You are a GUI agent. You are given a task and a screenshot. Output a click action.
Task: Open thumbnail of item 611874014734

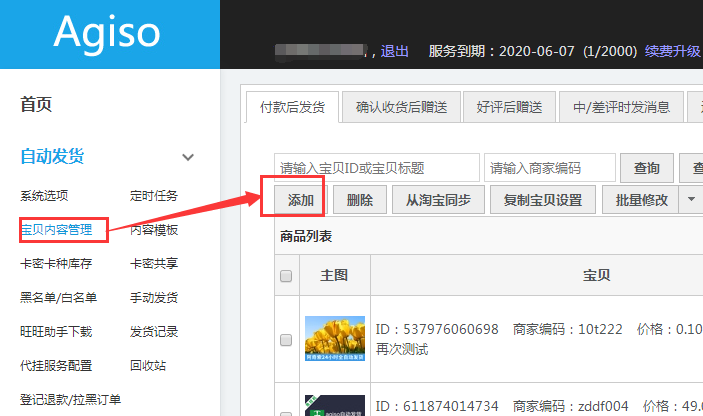point(335,405)
